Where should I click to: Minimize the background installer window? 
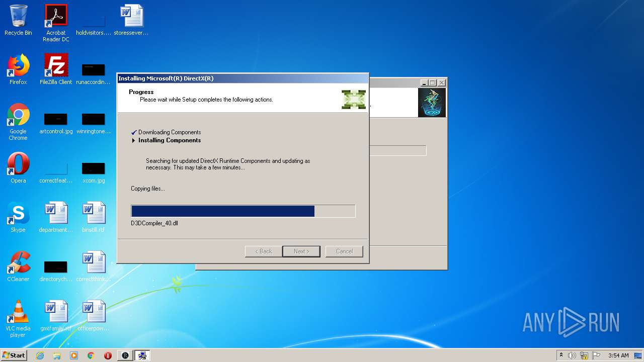424,83
